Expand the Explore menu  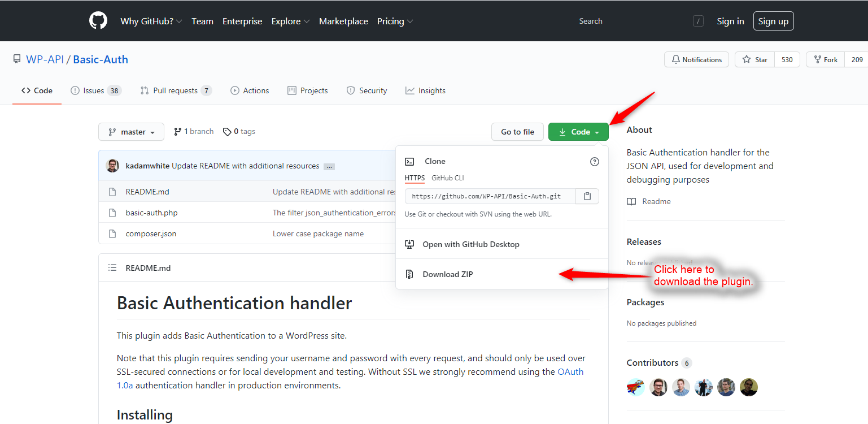(x=290, y=21)
